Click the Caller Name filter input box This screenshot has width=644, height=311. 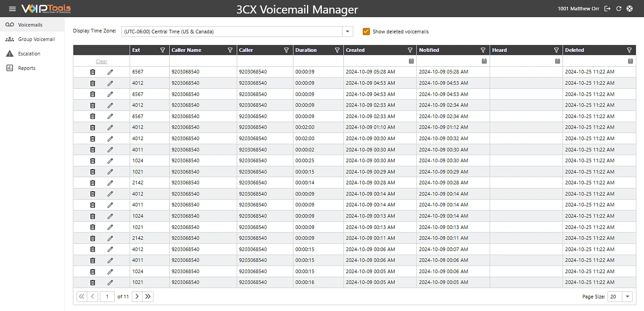(x=203, y=61)
